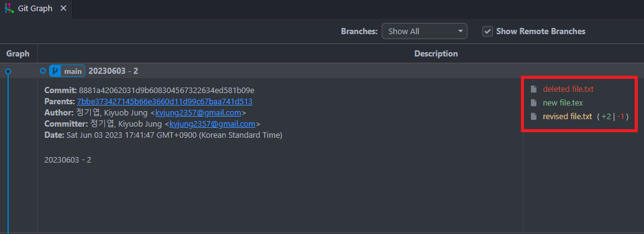Close the Git Graph tab
644x234 pixels.
click(63, 8)
